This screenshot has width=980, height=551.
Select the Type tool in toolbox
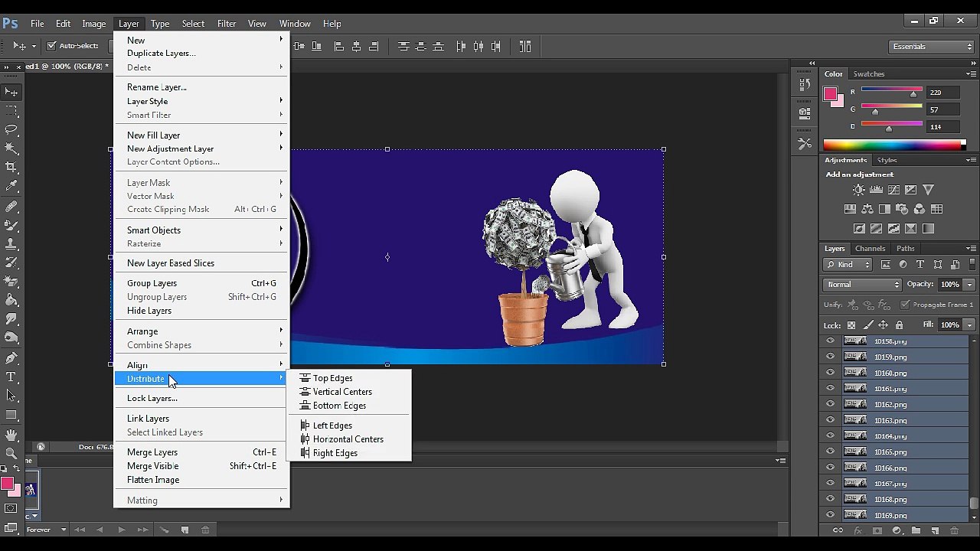[11, 377]
